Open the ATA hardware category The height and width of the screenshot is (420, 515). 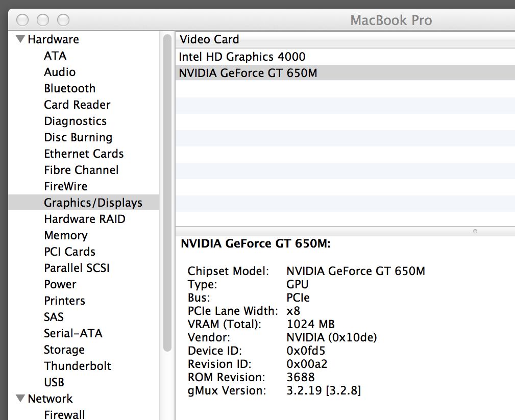(55, 56)
